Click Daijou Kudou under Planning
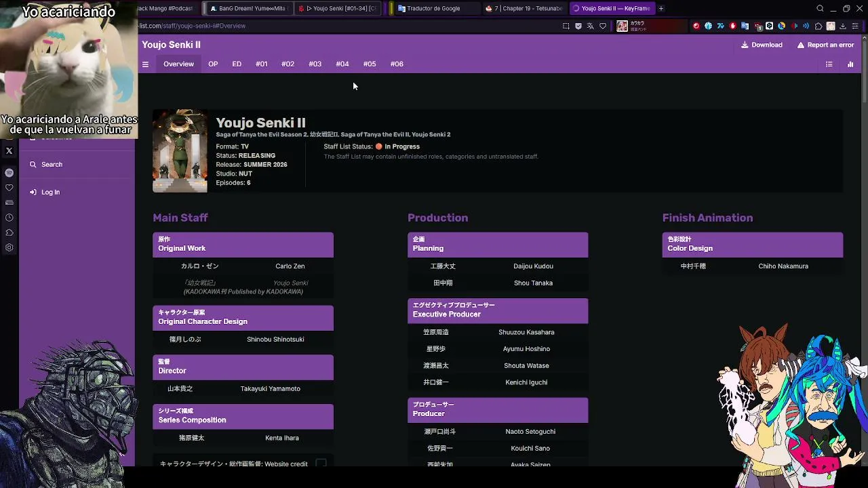This screenshot has width=868, height=488. pyautogui.click(x=533, y=266)
